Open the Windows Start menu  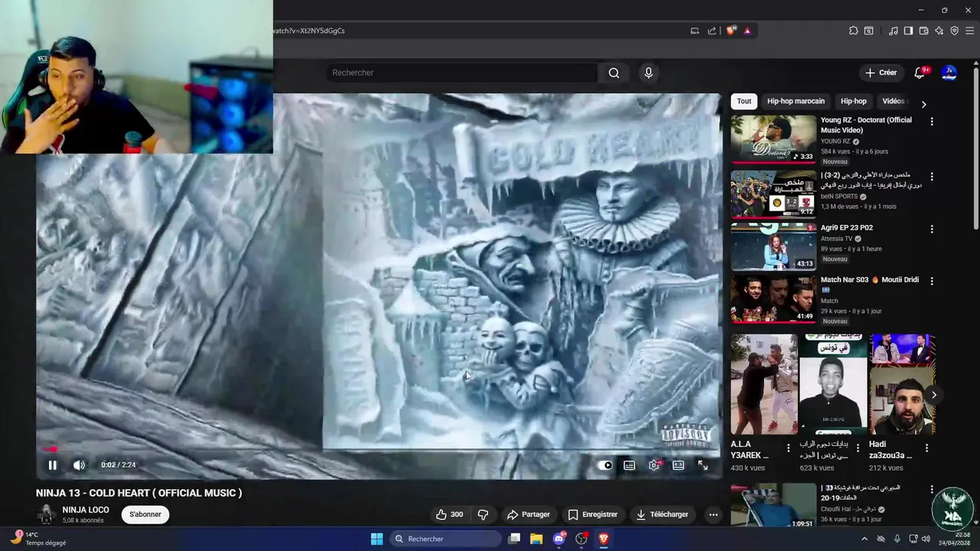pos(377,539)
